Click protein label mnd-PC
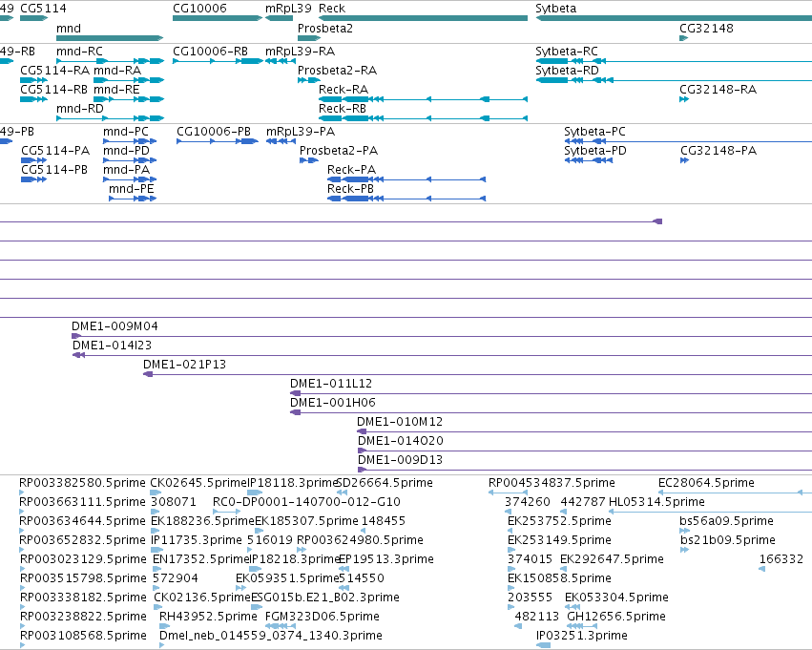 pyautogui.click(x=126, y=132)
